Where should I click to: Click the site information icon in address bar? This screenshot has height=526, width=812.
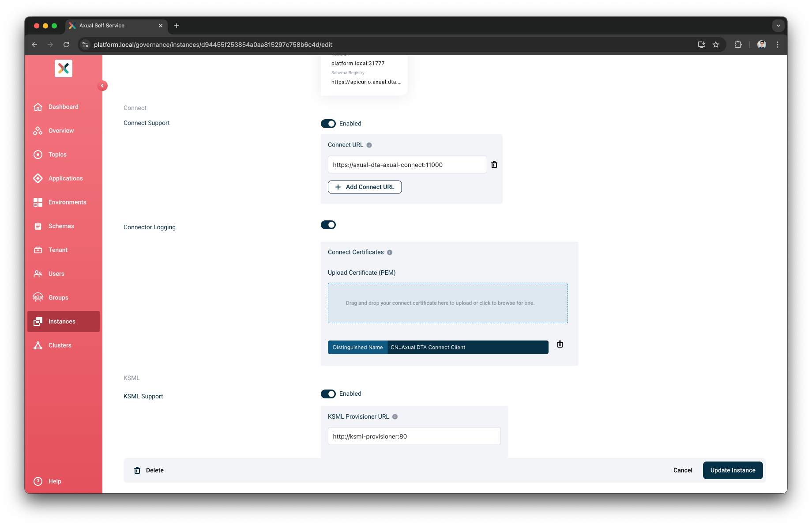[85, 45]
